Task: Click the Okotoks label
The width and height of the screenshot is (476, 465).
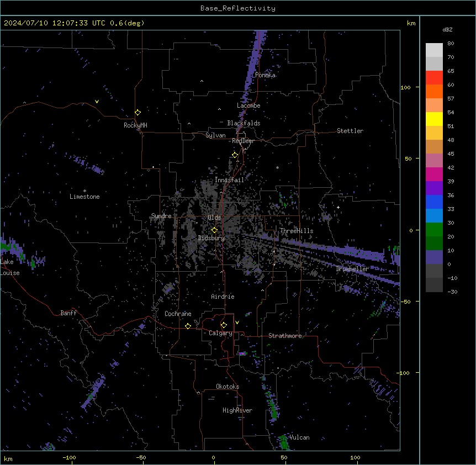Action: pos(228,387)
